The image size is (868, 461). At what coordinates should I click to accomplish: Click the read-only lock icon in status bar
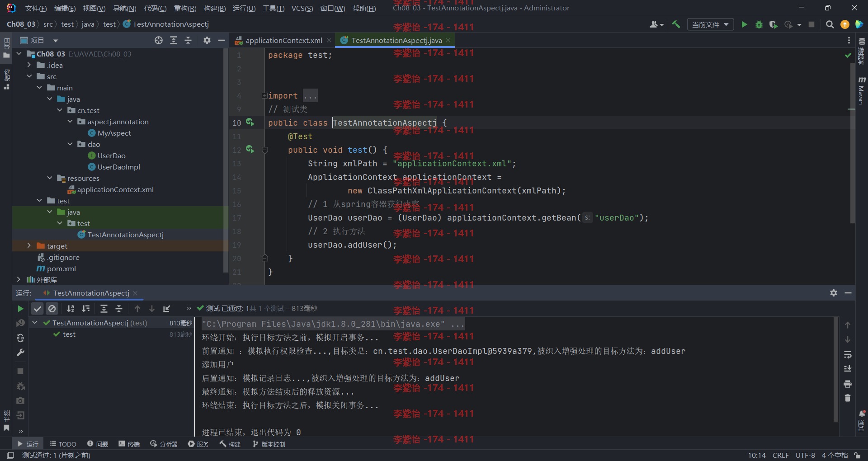pos(857,455)
